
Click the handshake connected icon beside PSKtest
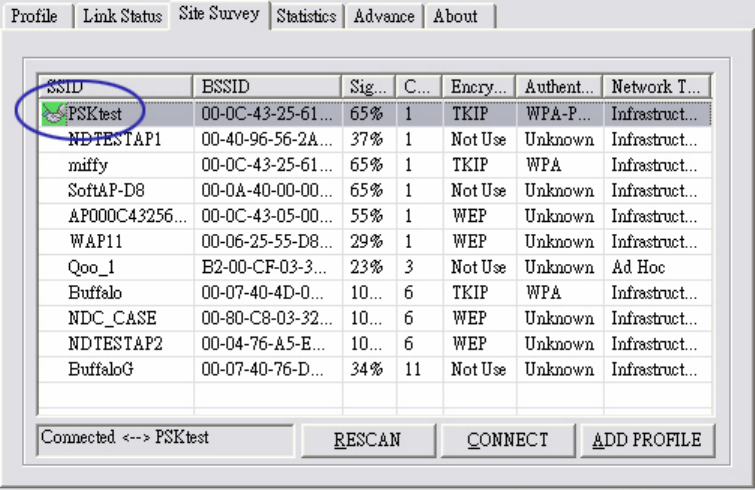[x=54, y=114]
